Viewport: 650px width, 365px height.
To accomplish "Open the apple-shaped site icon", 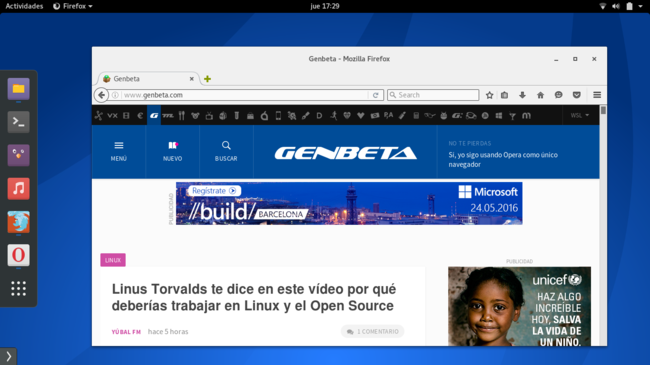I will click(x=264, y=116).
